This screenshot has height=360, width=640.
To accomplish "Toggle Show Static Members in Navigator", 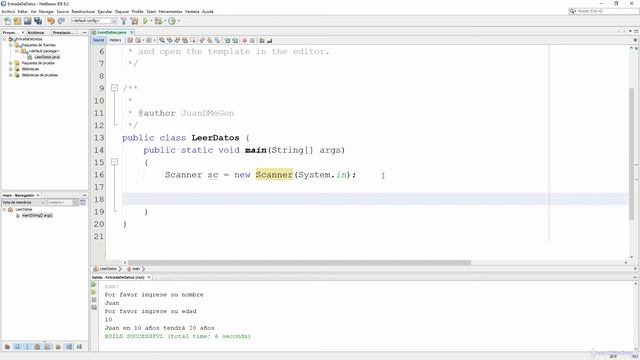I will (x=27, y=347).
